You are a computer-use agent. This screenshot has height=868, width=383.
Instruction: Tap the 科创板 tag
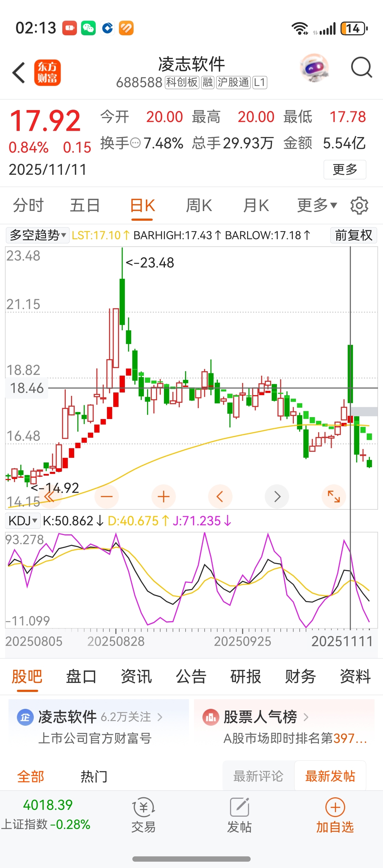click(x=182, y=82)
